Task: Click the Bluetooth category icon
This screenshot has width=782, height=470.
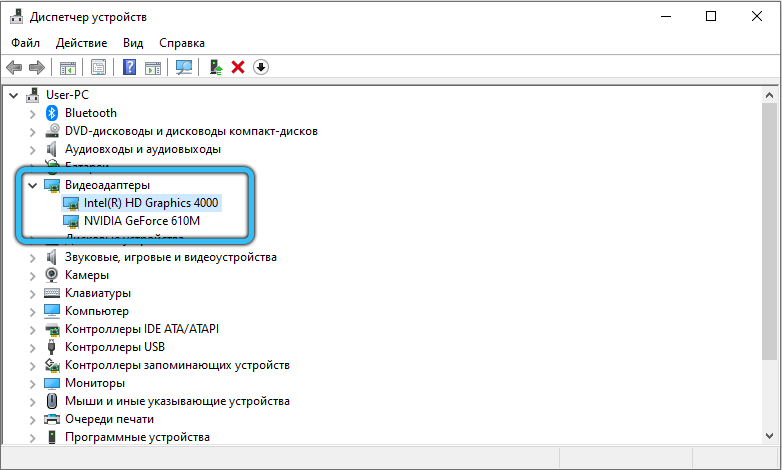Action: 52,113
